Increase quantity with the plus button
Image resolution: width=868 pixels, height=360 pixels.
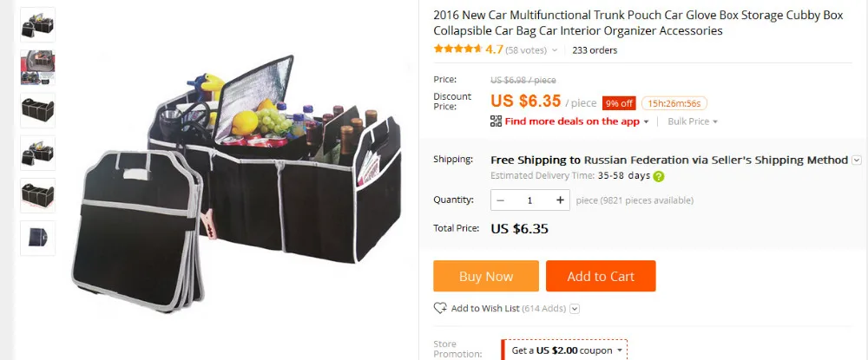point(560,200)
